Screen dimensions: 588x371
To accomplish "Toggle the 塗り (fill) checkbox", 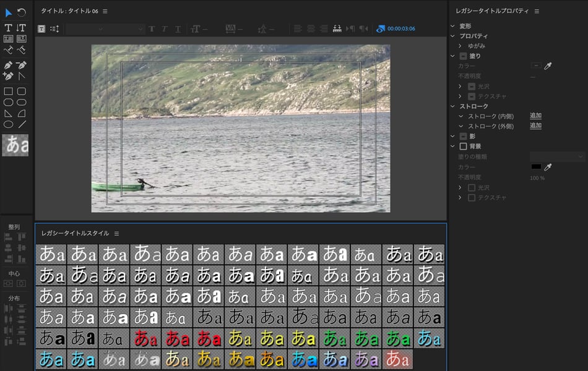I will (x=463, y=56).
